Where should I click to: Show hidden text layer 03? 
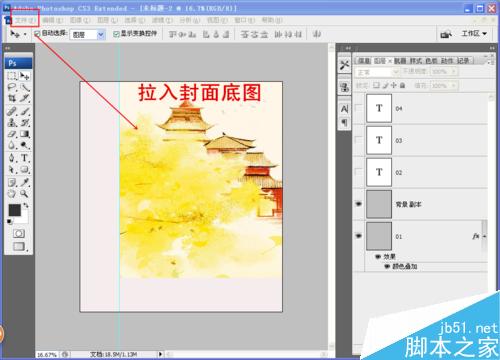coord(359,140)
